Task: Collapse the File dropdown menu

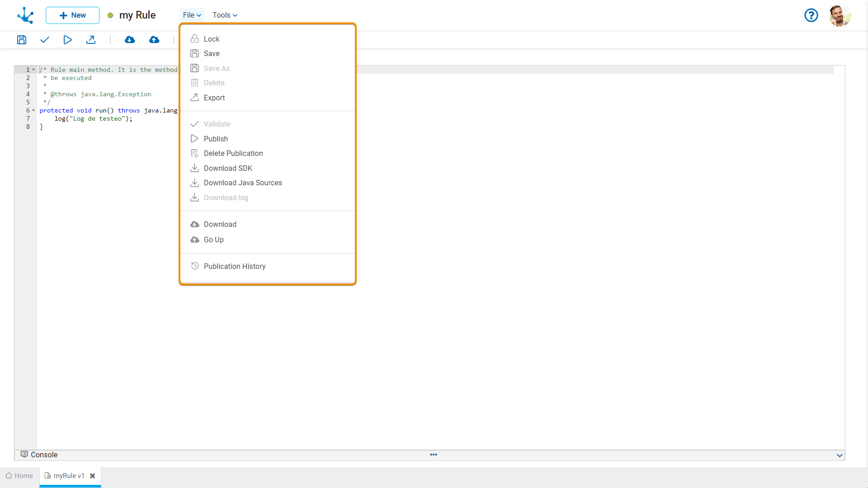Action: point(192,15)
